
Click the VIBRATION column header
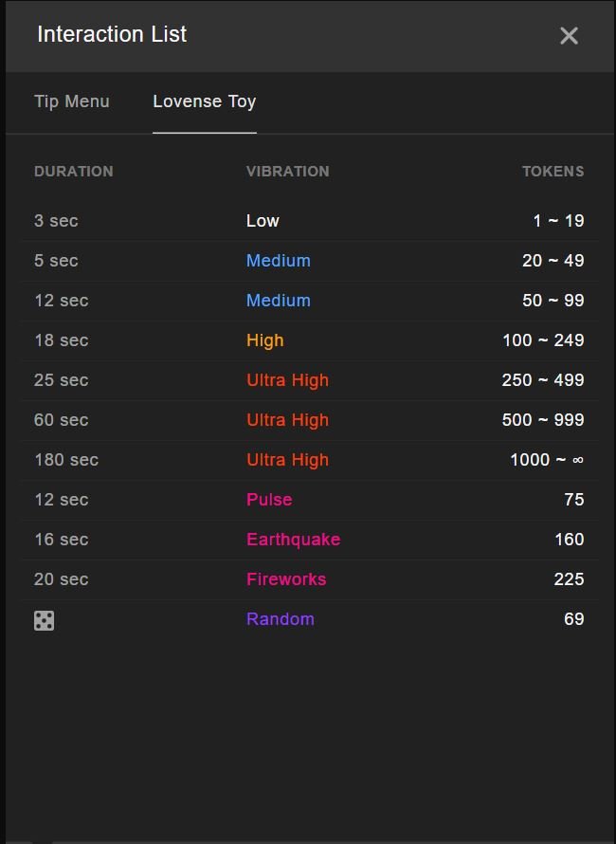click(x=287, y=172)
